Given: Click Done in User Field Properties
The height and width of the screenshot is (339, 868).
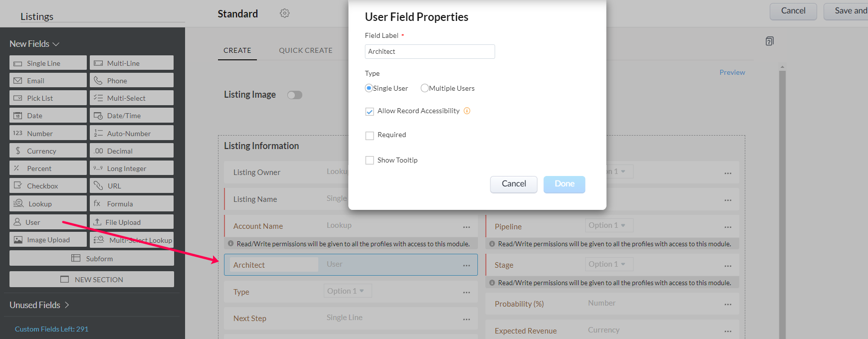Looking at the screenshot, I should (x=564, y=184).
